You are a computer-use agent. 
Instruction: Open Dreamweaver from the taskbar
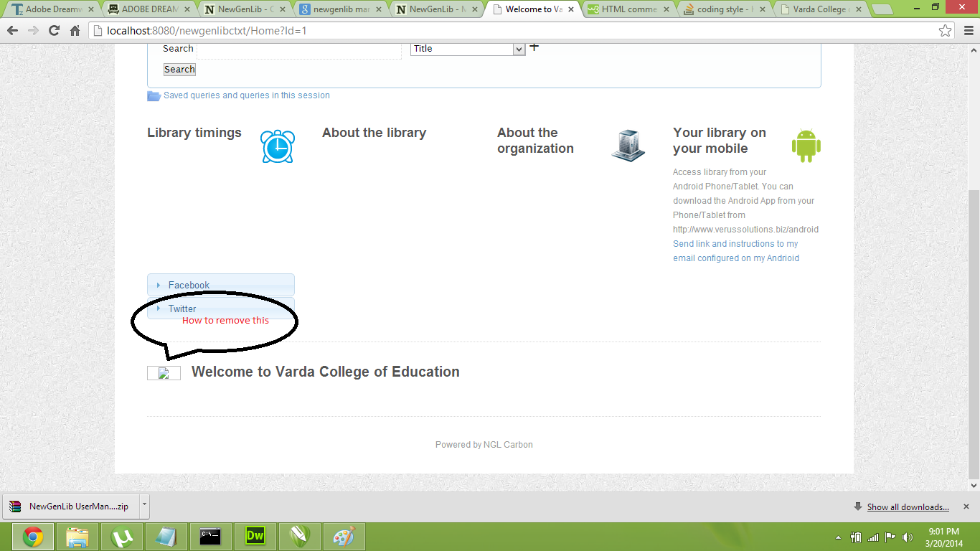tap(255, 536)
